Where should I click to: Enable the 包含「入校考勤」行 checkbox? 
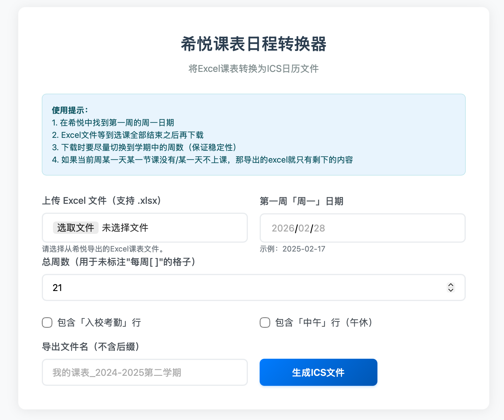(x=47, y=323)
